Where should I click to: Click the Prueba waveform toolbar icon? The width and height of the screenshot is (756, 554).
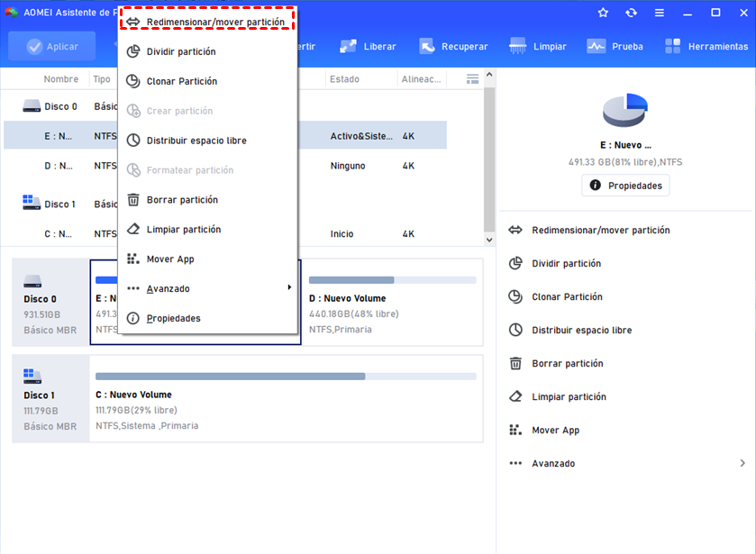[596, 46]
